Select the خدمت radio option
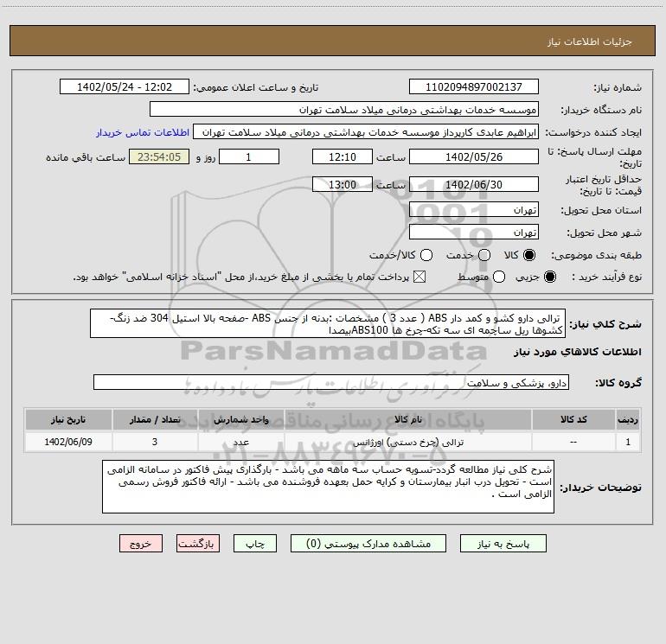 (x=483, y=255)
